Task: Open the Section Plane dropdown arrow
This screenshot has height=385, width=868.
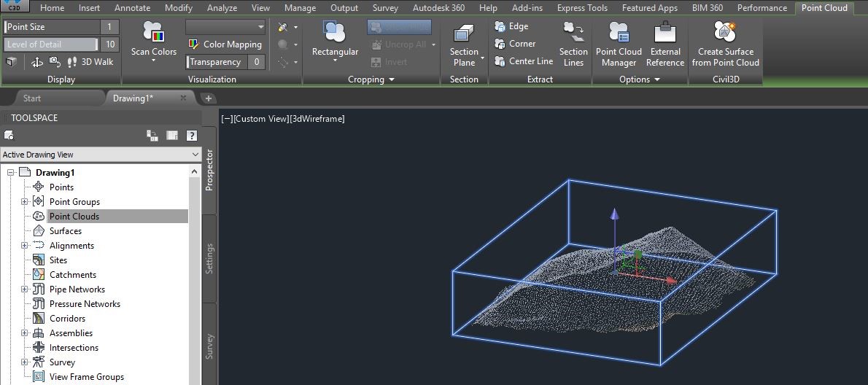Action: click(482, 58)
